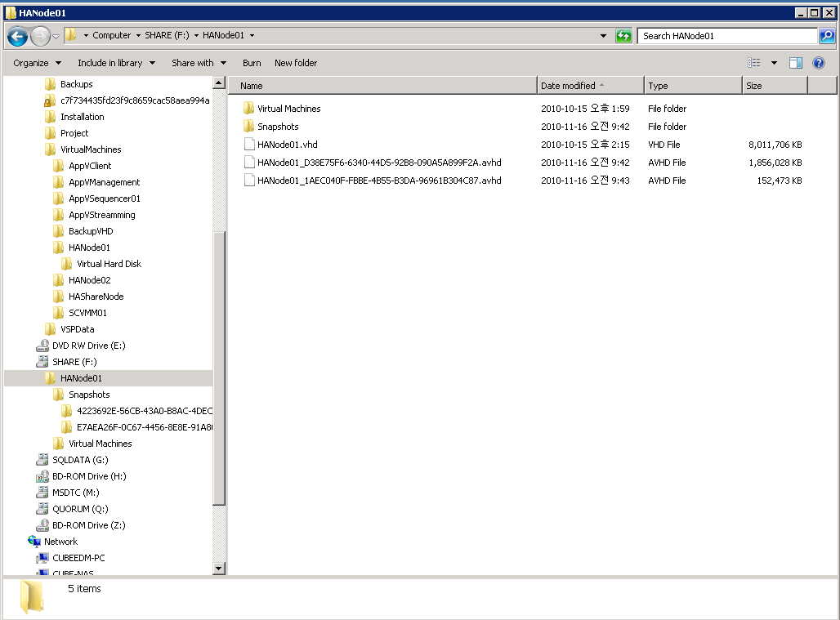The height and width of the screenshot is (620, 840).
Task: Sort by Date modified column header
Action: point(590,86)
